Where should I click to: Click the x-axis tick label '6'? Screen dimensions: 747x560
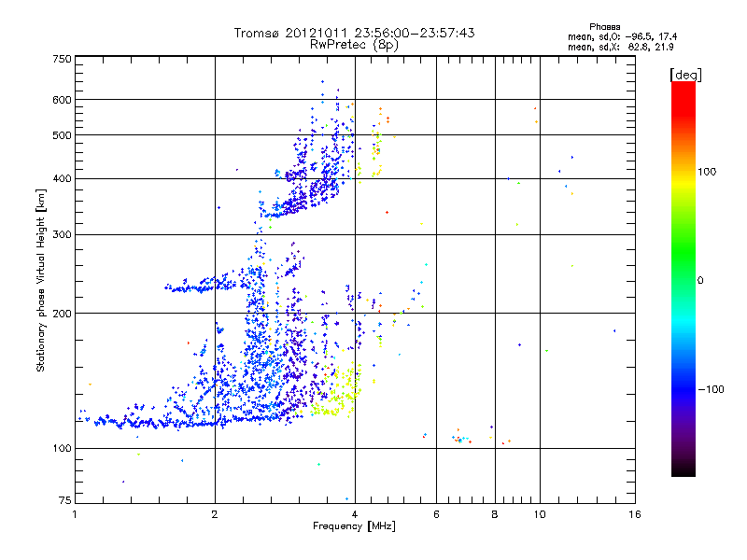pyautogui.click(x=436, y=514)
